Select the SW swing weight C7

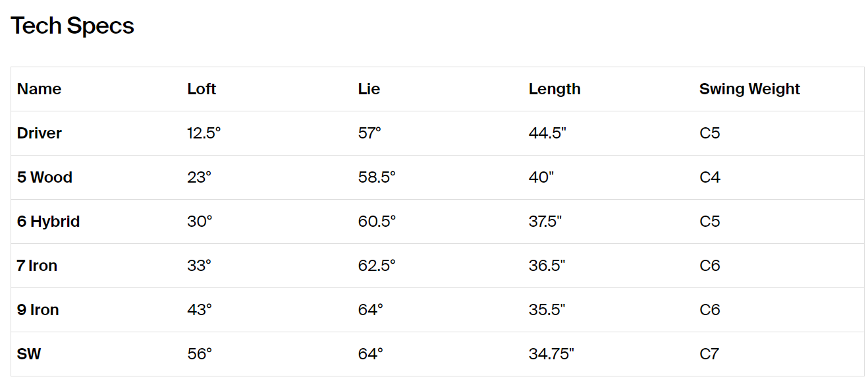click(x=709, y=354)
